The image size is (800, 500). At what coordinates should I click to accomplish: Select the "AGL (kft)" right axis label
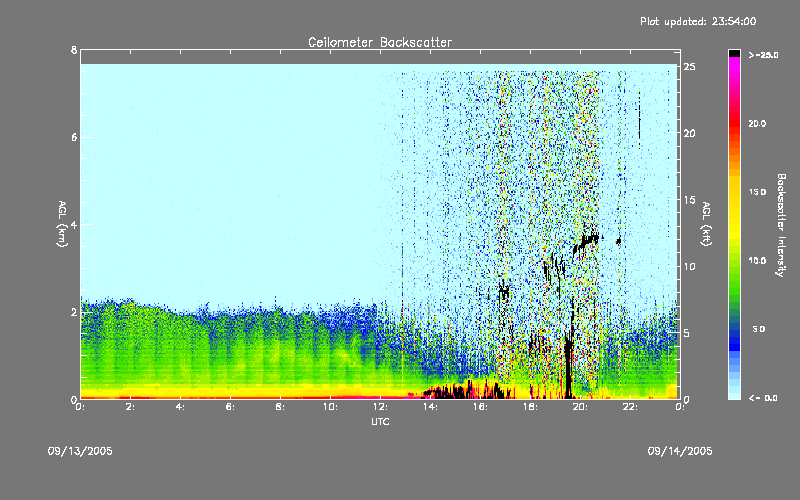tap(706, 224)
